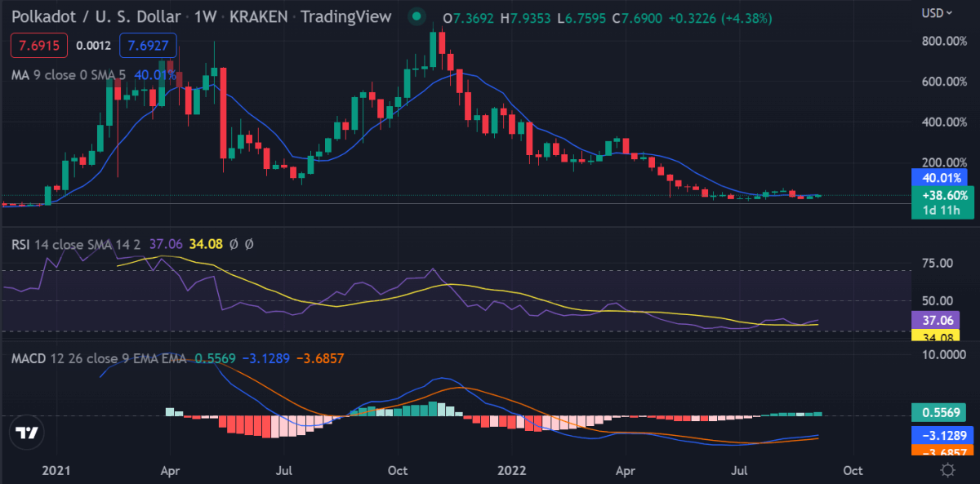
Task: Click the blue 40.01% price axis label
Action: point(938,178)
